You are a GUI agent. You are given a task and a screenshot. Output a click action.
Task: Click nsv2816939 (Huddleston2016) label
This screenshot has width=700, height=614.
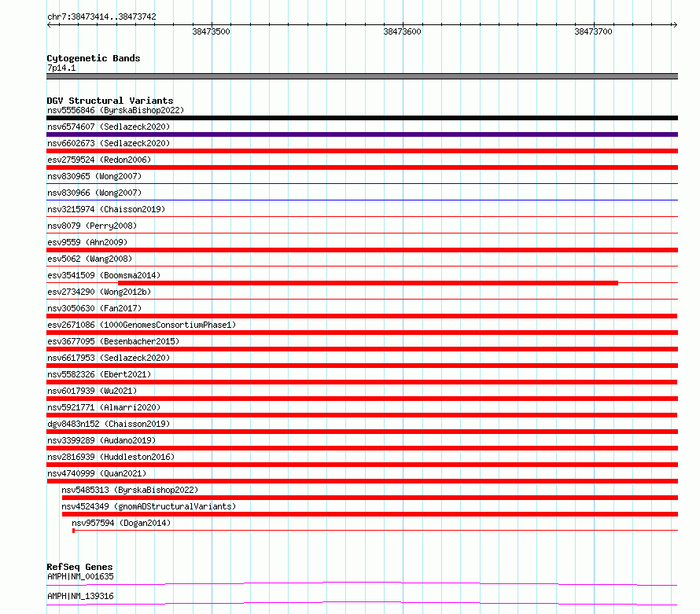[111, 457]
